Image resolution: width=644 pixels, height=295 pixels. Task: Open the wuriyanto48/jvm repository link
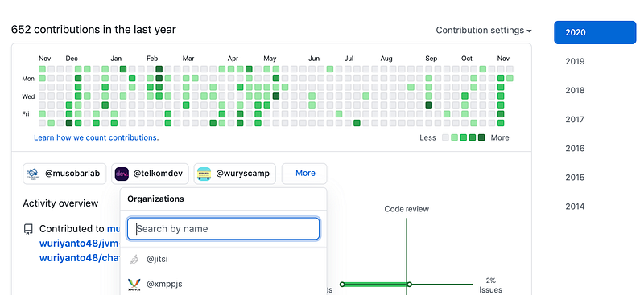[x=80, y=244]
